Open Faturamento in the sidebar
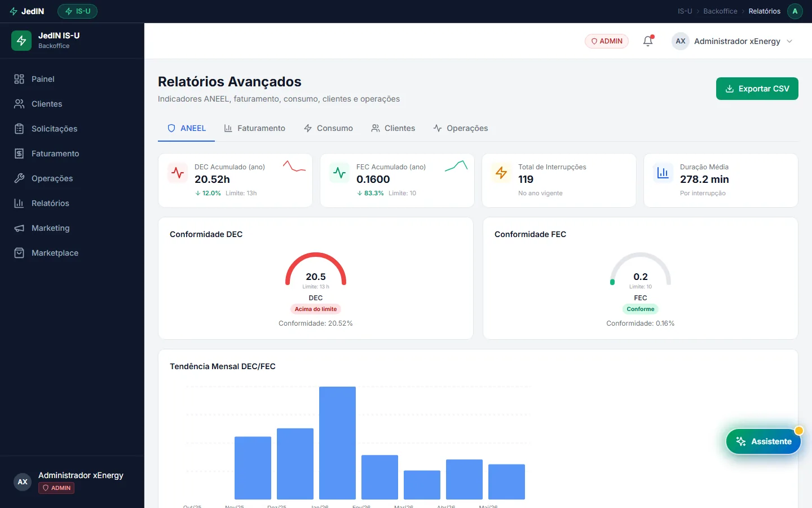812x508 pixels. (72, 154)
